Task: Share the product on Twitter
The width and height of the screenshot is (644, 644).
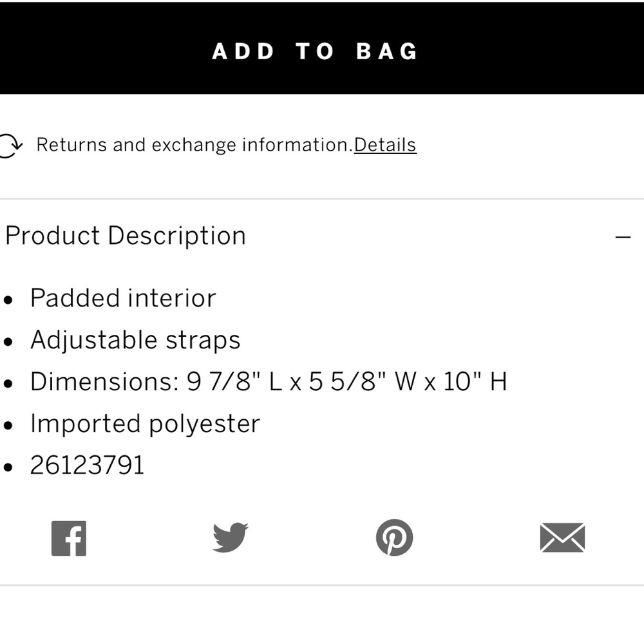Action: [230, 538]
